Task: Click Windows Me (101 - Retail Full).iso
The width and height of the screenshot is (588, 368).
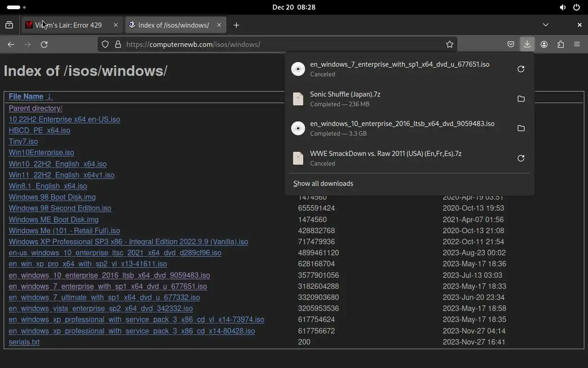Action: click(64, 231)
